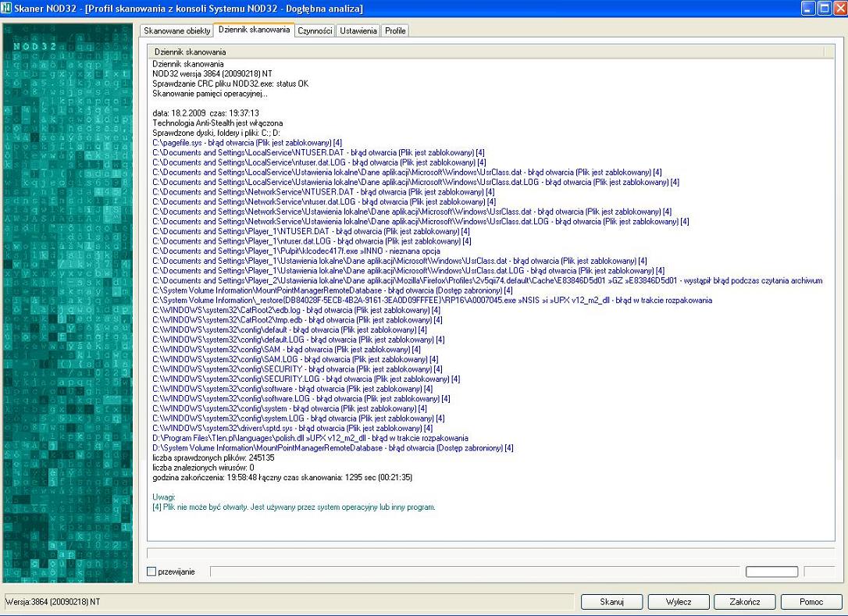This screenshot has width=848, height=616.
Task: Click "Technologia Anti-Stealth jest włączona" line
Action: point(217,123)
